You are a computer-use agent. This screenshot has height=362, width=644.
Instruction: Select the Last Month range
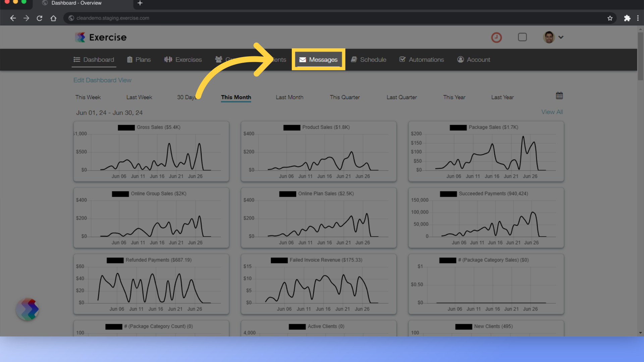click(289, 97)
